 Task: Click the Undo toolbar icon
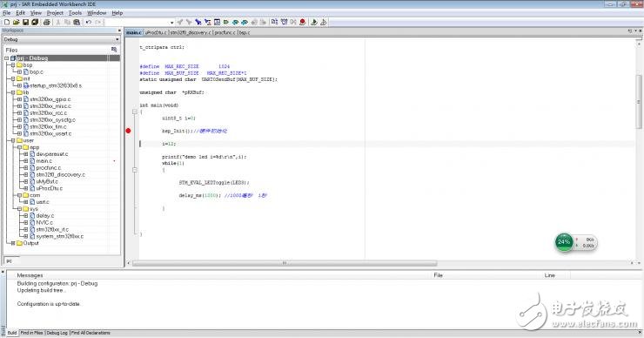pos(88,22)
